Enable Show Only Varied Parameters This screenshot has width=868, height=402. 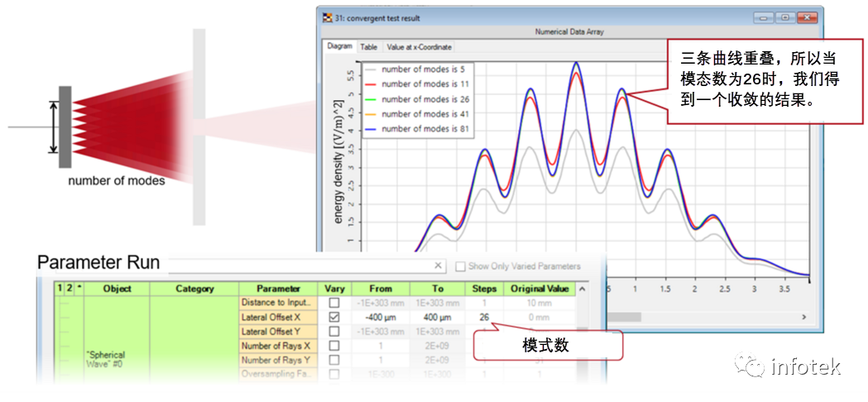pyautogui.click(x=460, y=266)
